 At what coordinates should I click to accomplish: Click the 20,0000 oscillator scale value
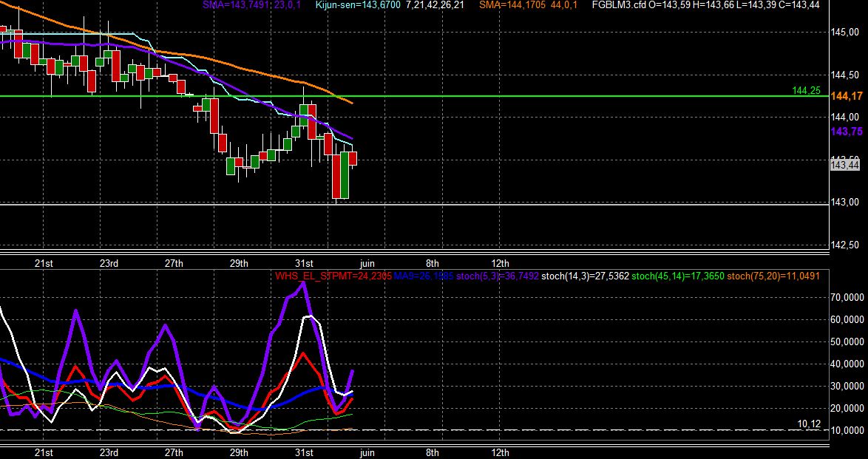pyautogui.click(x=847, y=409)
